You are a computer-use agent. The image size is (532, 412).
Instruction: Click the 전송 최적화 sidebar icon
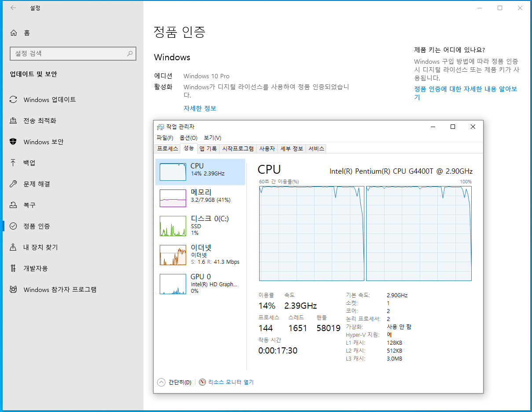(x=13, y=120)
